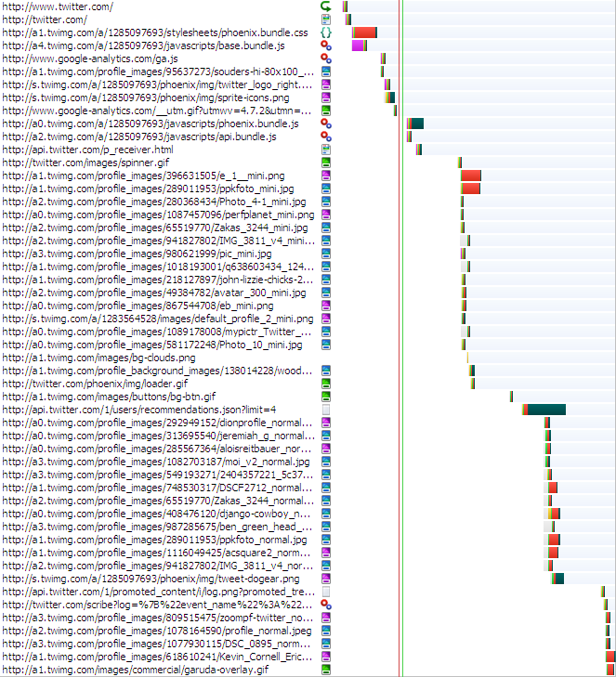Click CSS braces icon for phoenix.bundle.css
This screenshot has height=677, width=616.
pos(326,33)
